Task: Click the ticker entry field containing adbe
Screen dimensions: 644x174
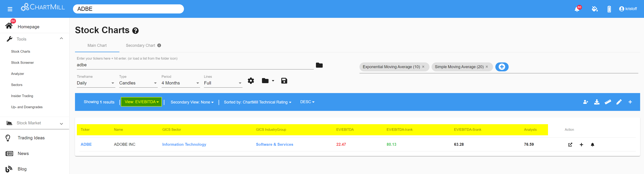Action: [x=195, y=65]
